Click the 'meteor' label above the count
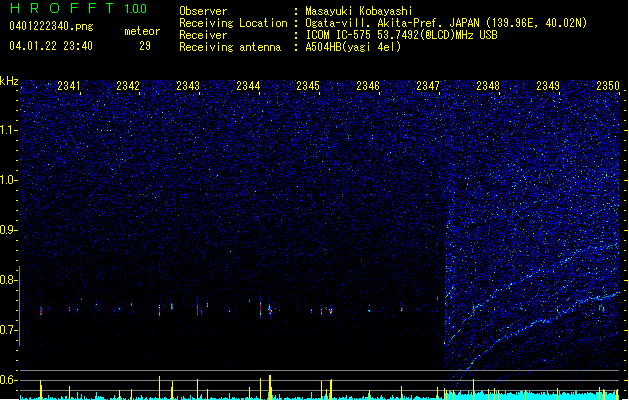The width and height of the screenshot is (629, 400). (x=142, y=31)
